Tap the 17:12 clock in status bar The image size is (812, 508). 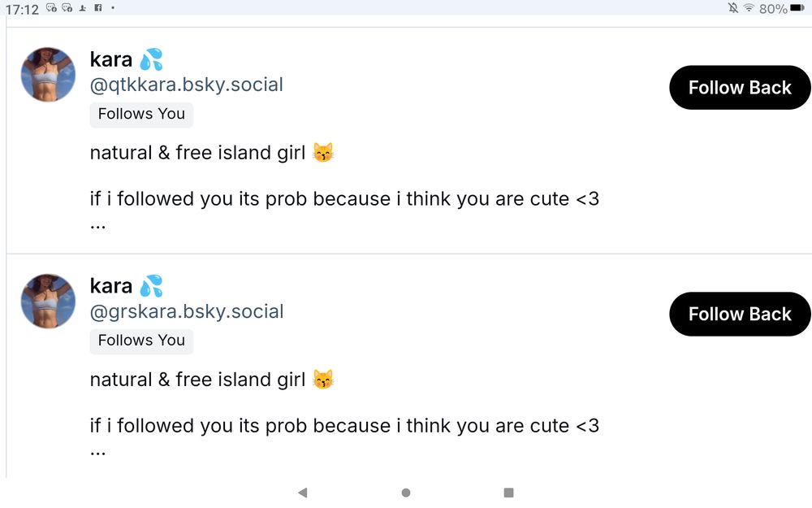(22, 9)
